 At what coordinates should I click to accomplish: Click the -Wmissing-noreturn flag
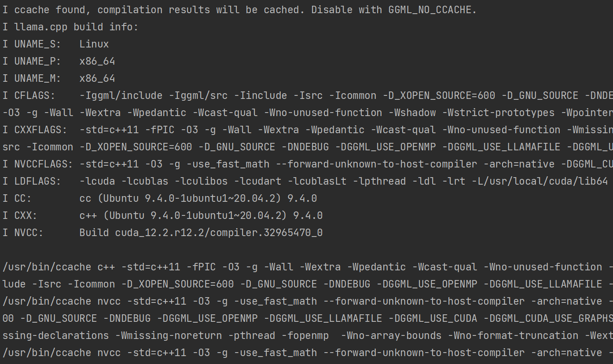(x=169, y=335)
